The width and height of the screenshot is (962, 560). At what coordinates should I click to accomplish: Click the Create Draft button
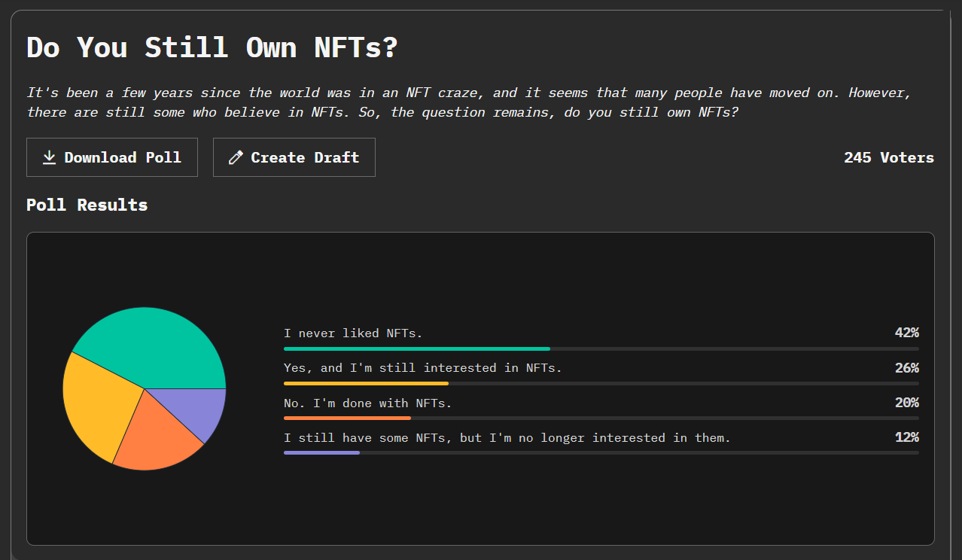[x=294, y=157]
